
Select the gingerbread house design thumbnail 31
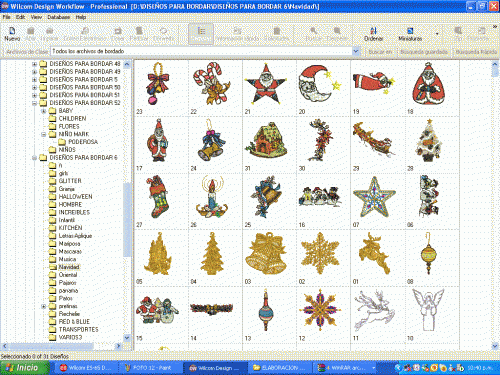click(x=266, y=141)
